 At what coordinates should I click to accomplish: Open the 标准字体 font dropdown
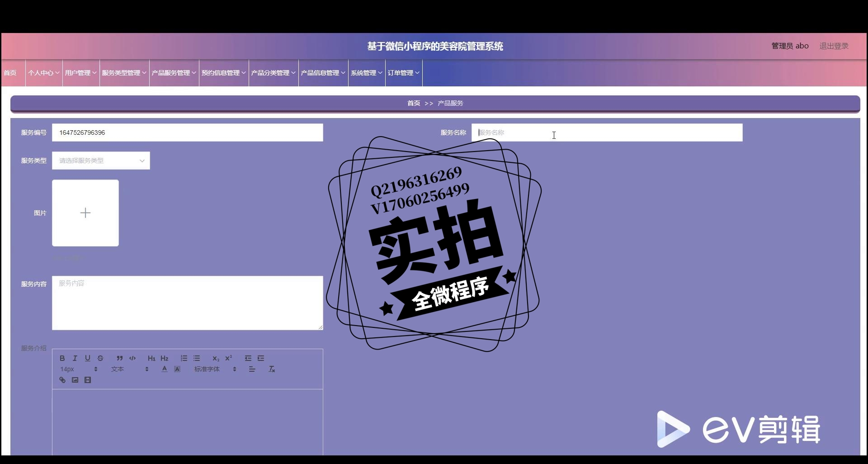[215, 369]
